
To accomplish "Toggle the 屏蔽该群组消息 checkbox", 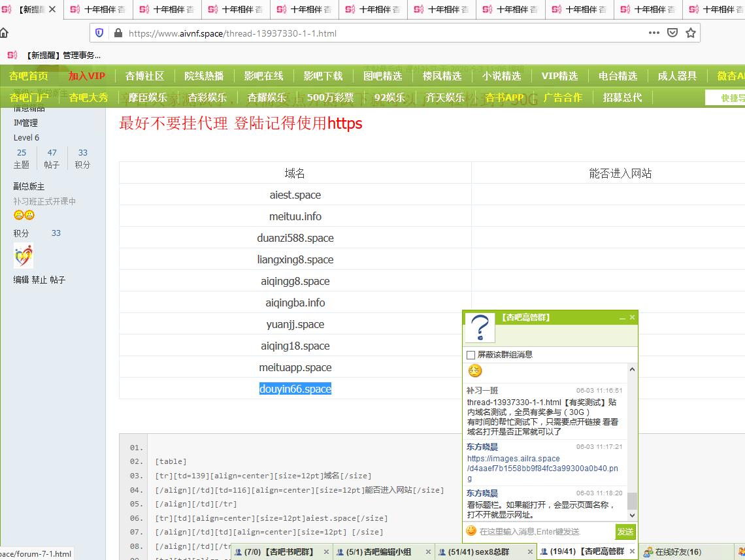I will tap(471, 355).
